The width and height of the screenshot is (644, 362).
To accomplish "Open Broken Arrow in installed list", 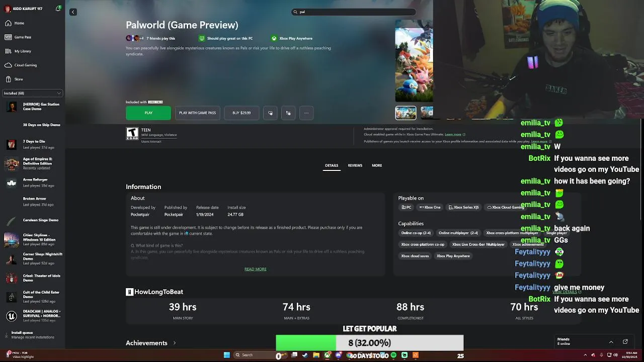I will tap(32, 202).
